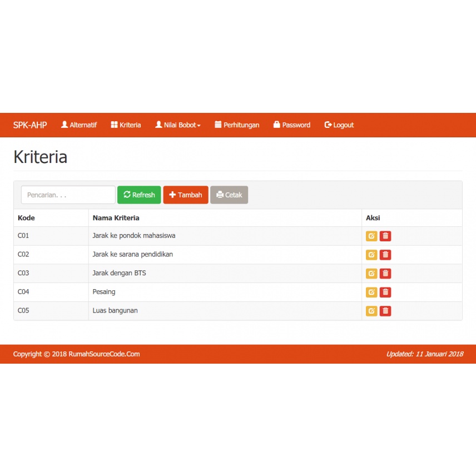Expand the Nilai Bobot dropdown menu
Viewport: 476px width, 476px height.
tap(178, 125)
